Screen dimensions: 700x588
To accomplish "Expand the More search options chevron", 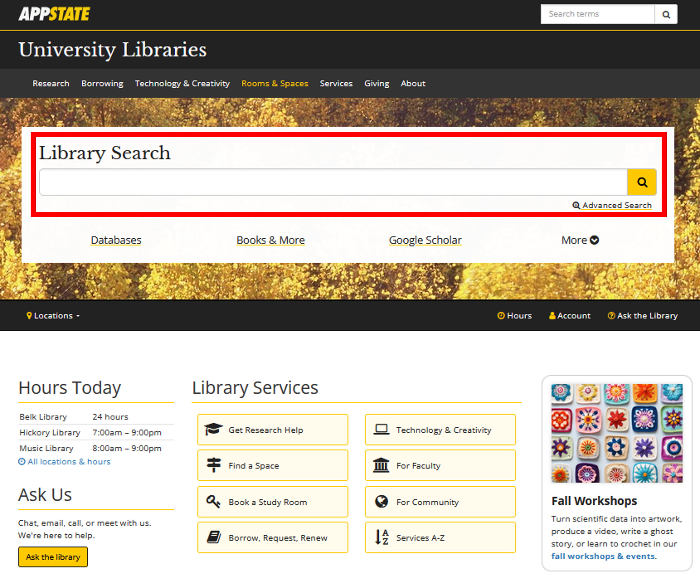I will click(x=594, y=240).
